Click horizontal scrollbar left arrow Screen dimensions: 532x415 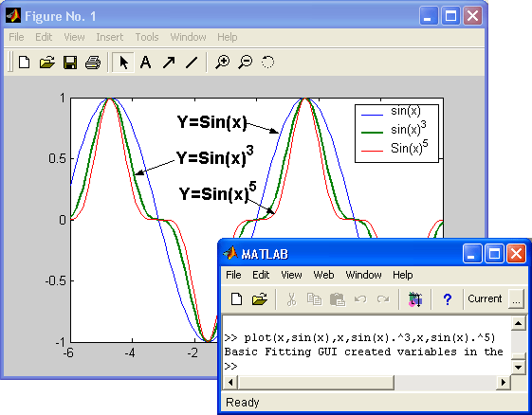point(230,382)
